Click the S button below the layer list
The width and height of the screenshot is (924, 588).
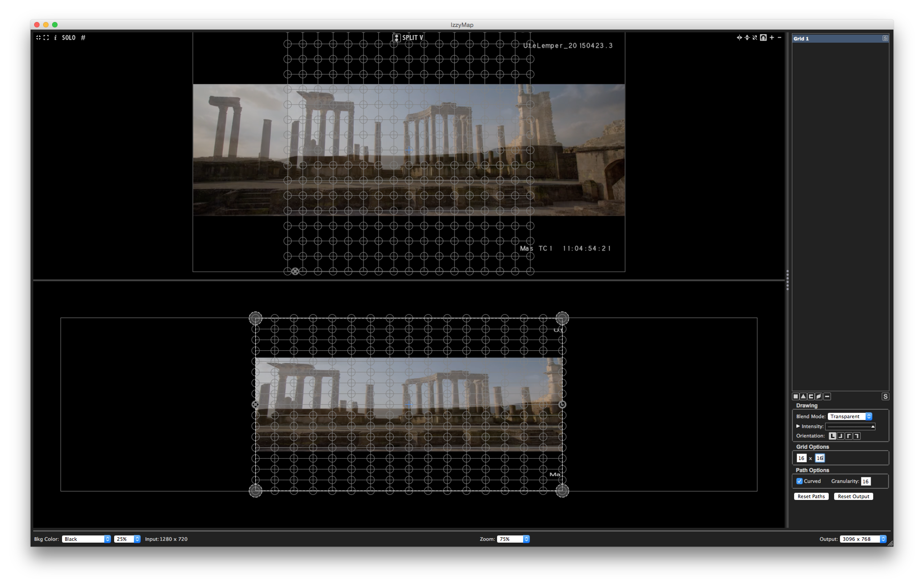[x=885, y=396]
